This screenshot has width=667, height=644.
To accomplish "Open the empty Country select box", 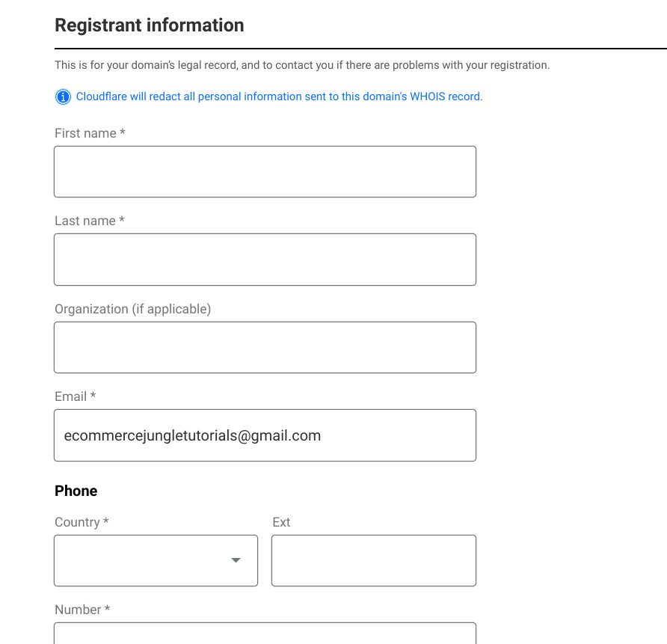I will click(142, 560).
